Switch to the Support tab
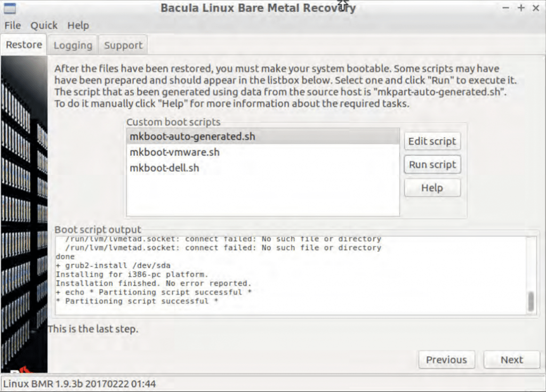The image size is (546, 392). coord(123,45)
